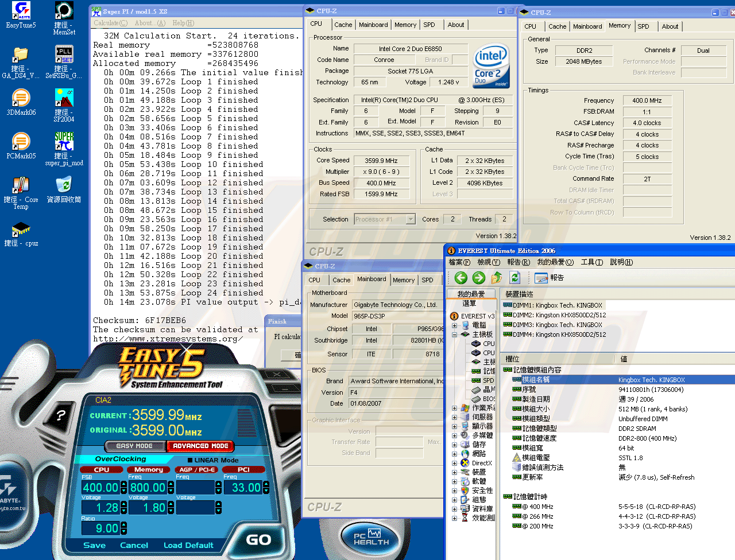Screen dimensions: 735x560
Task: Expand the computer node in EVEREST tree
Action: click(454, 325)
